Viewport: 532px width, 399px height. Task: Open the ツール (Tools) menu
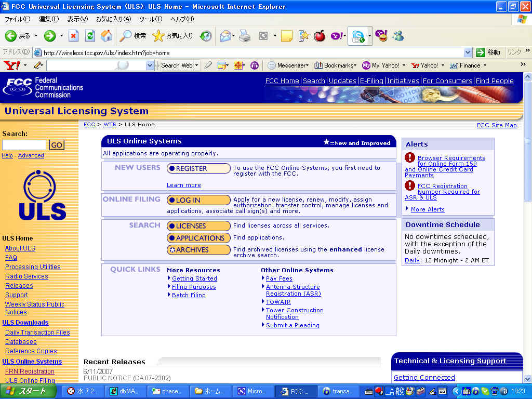click(150, 19)
